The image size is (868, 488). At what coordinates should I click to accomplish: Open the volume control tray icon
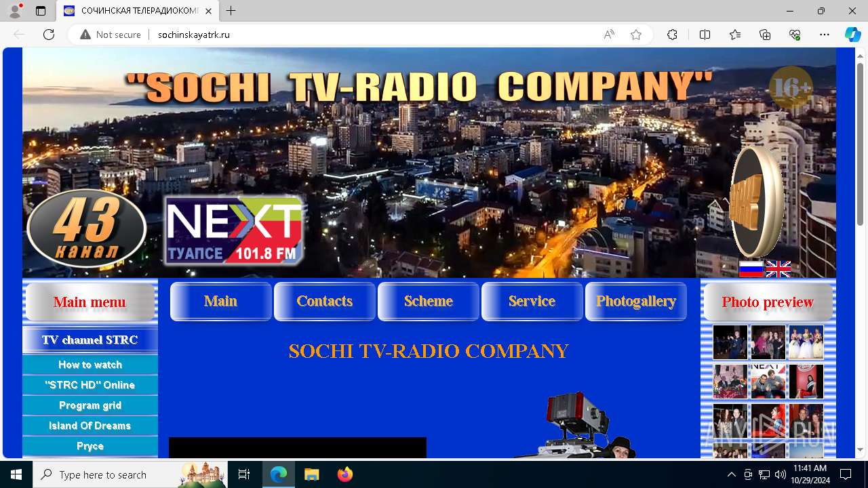pyautogui.click(x=781, y=474)
